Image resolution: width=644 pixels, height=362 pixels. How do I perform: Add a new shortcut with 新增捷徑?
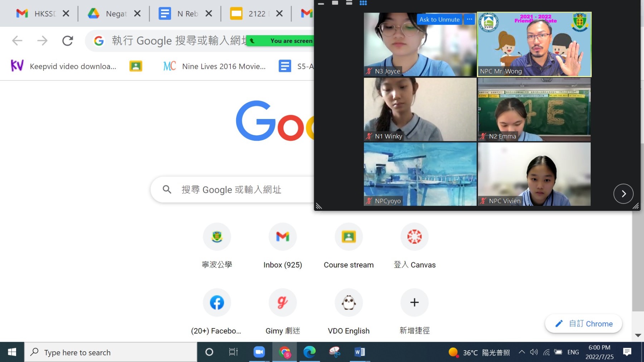click(x=415, y=312)
